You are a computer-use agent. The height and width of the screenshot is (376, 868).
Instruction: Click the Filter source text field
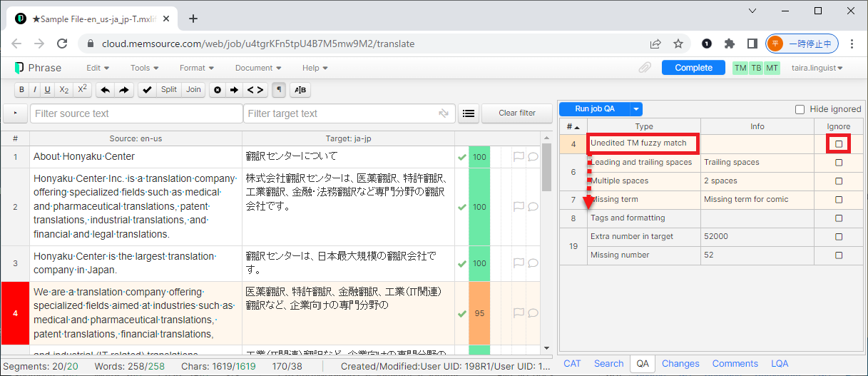[x=137, y=113]
